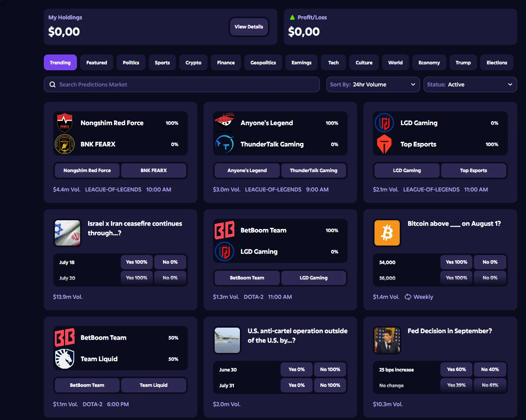
Task: Click LGD Gaming logo in Top Esports card
Action: point(384,123)
